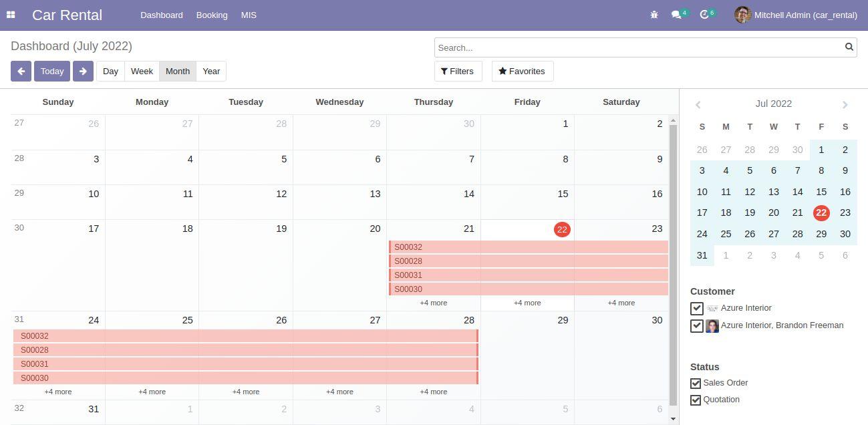The image size is (868, 425).
Task: Open the Booking menu
Action: click(212, 15)
